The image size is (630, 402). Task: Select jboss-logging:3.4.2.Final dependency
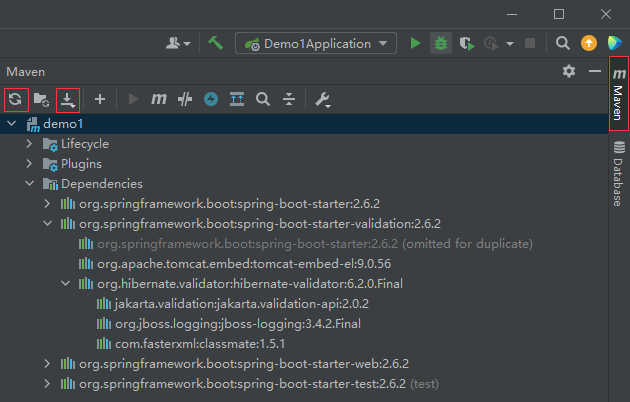238,324
